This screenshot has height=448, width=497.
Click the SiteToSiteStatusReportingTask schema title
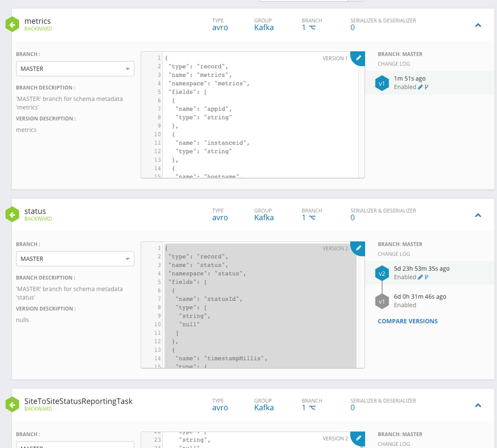78,401
